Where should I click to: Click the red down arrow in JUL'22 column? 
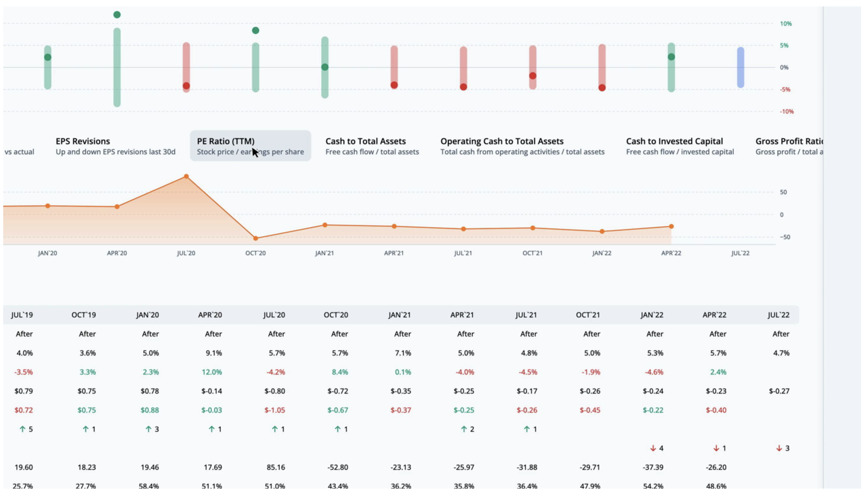click(779, 448)
